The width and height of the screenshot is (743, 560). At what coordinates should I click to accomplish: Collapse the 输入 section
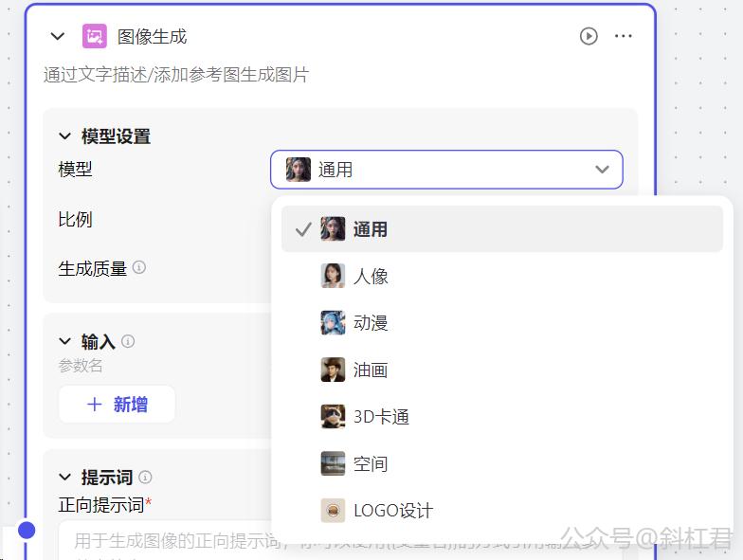click(64, 341)
